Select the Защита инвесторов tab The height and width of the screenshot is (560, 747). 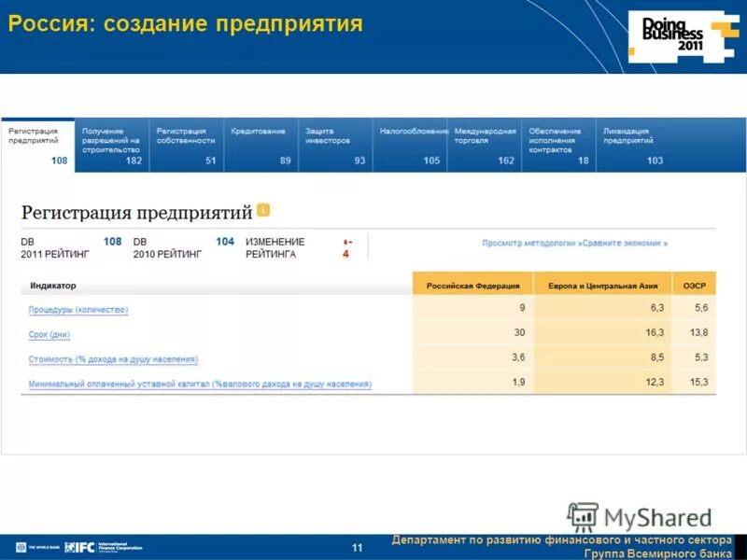335,146
